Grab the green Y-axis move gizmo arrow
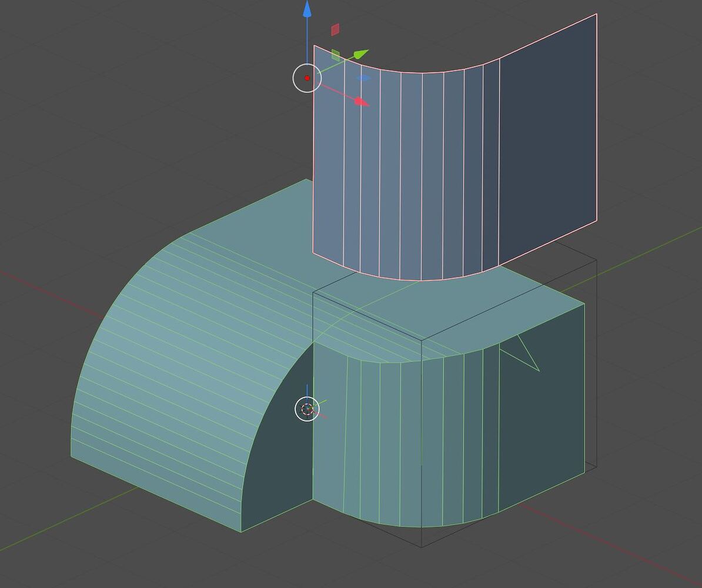Viewport: 702px width, 588px height. point(361,54)
